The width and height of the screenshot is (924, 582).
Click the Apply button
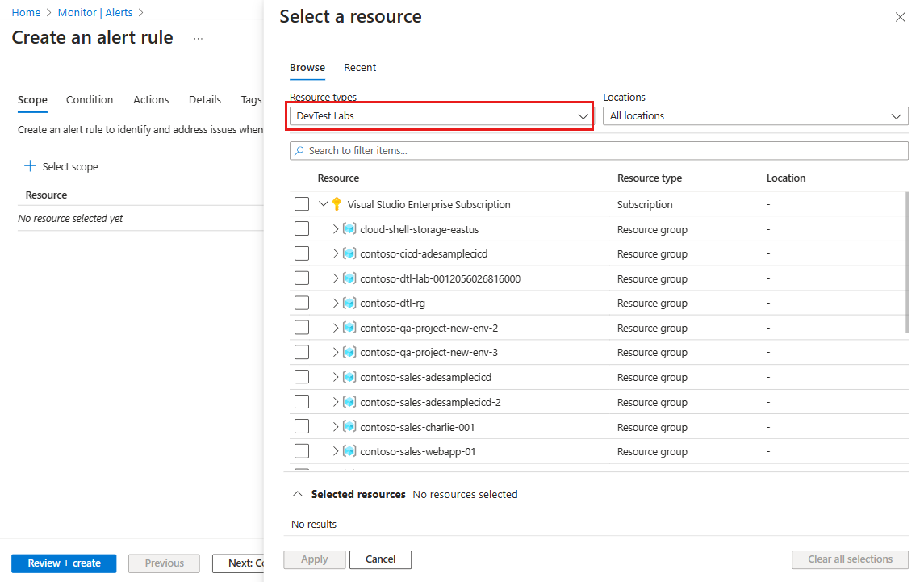point(314,559)
